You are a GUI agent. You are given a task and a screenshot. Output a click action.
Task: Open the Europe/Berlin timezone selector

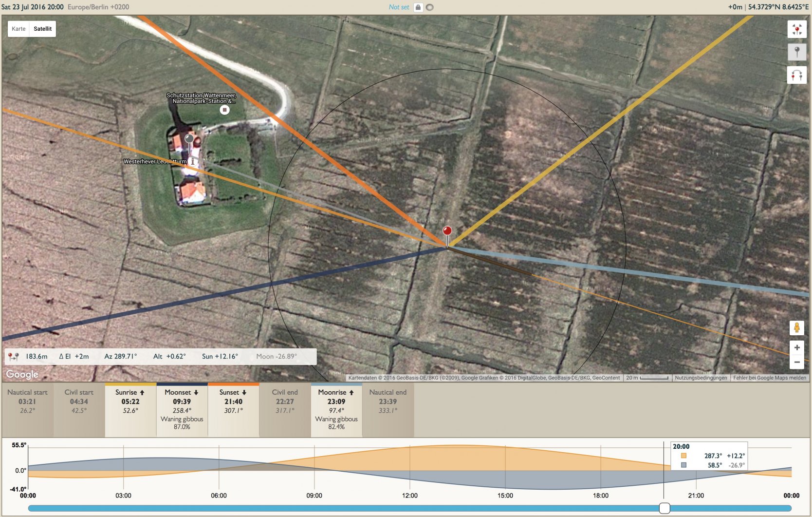click(98, 7)
